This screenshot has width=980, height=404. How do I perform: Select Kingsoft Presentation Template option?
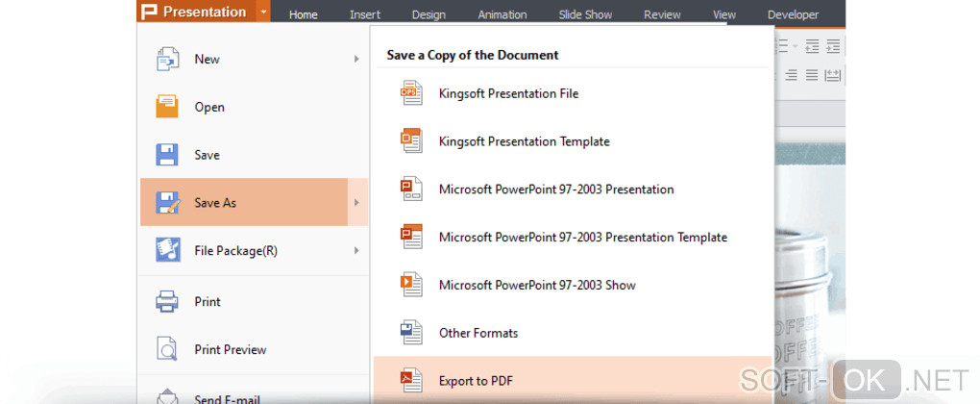(524, 141)
